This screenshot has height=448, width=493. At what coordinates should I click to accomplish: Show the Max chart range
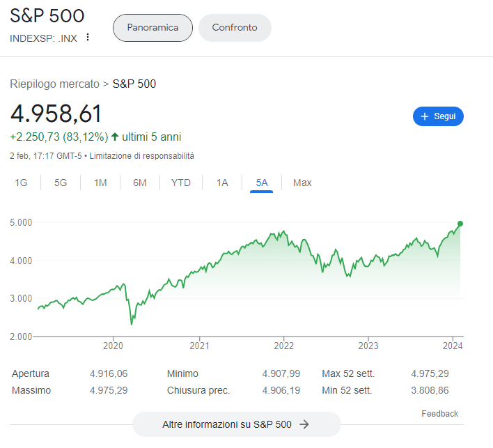coord(302,183)
